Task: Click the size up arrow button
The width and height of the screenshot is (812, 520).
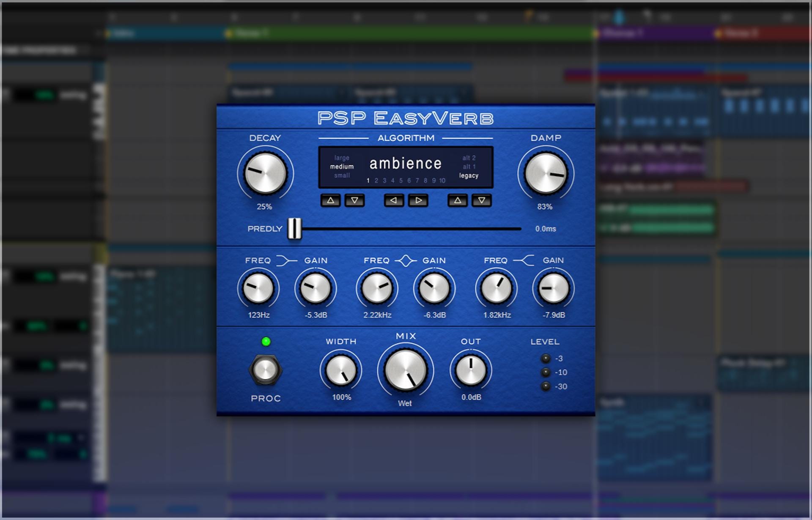Action: tap(331, 200)
